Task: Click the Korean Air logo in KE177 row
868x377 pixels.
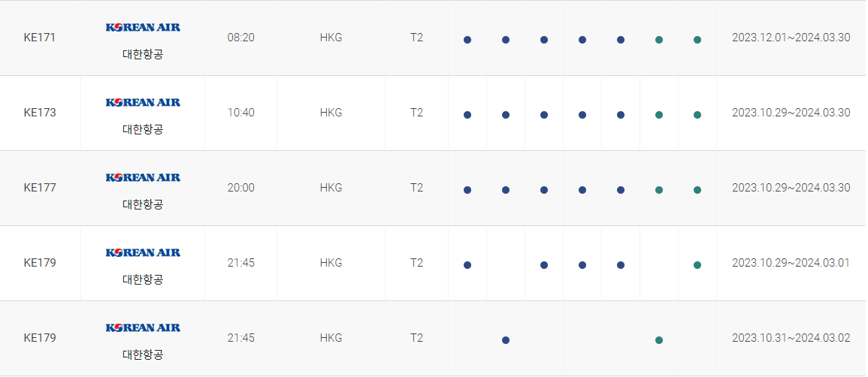Action: [143, 177]
